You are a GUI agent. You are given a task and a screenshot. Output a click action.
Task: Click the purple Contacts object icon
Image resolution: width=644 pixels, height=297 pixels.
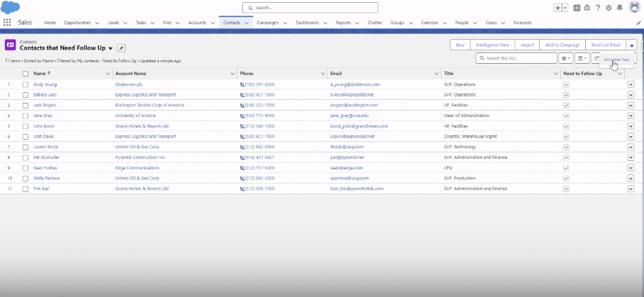[x=10, y=45]
